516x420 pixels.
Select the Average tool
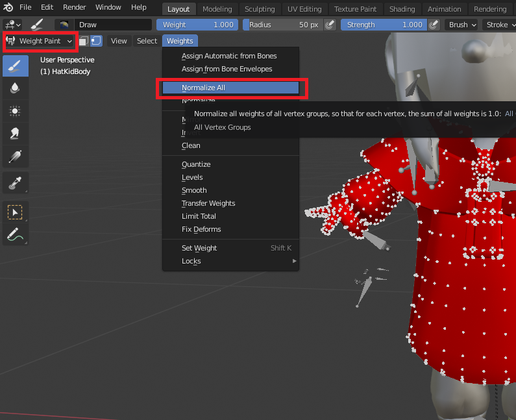(16, 111)
